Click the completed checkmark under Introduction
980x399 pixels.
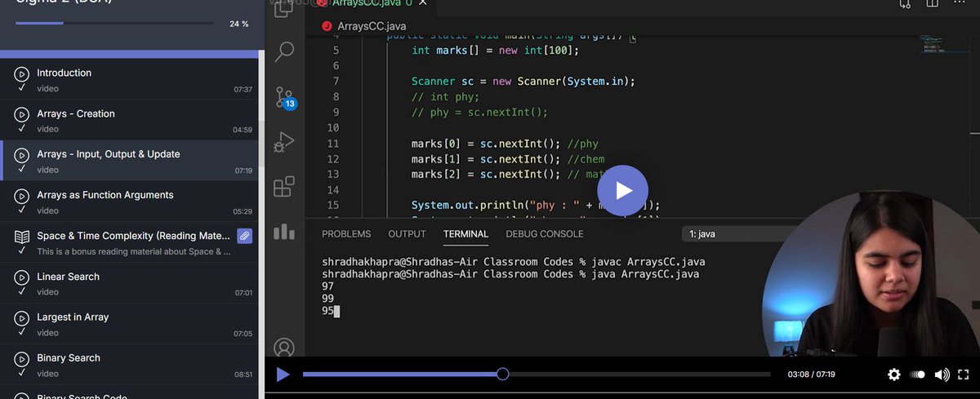click(22, 87)
